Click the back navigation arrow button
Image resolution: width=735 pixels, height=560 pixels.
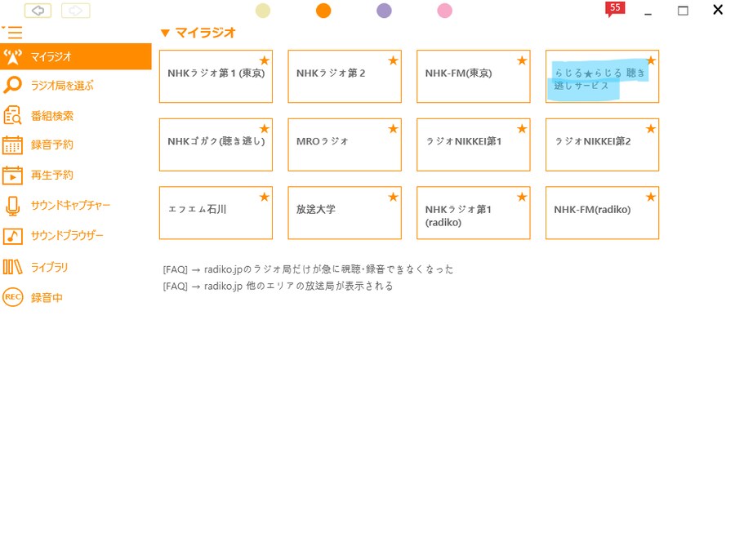click(x=38, y=11)
